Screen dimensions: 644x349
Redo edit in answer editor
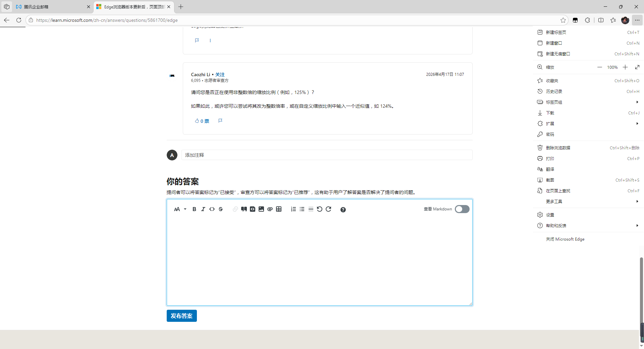pyautogui.click(x=328, y=209)
